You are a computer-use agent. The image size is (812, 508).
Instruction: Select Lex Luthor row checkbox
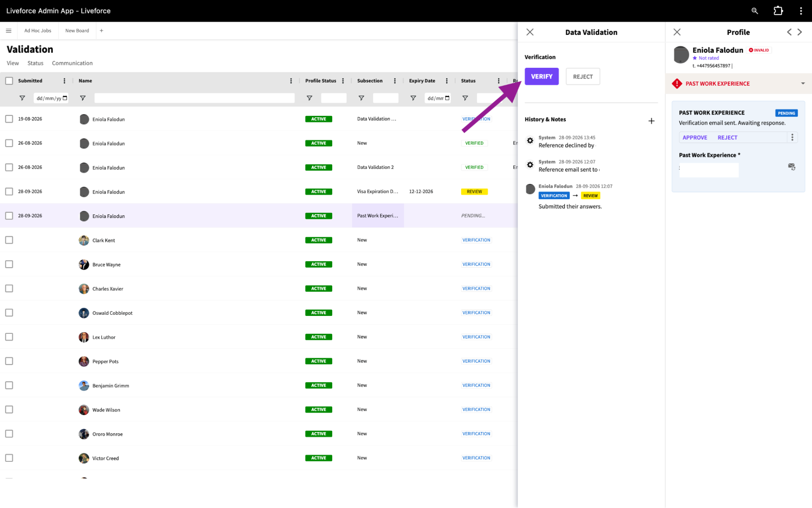coord(9,337)
